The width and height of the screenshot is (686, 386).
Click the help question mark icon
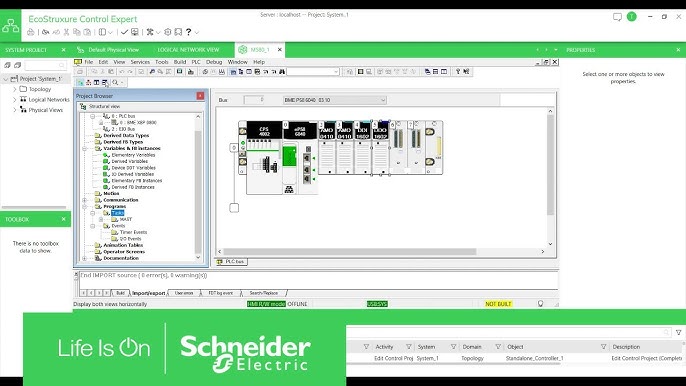[x=189, y=32]
